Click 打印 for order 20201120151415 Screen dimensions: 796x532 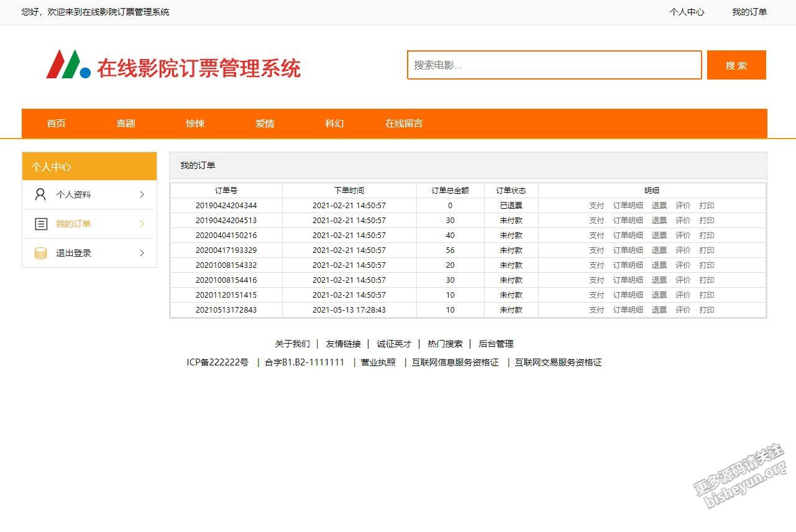[x=707, y=295]
